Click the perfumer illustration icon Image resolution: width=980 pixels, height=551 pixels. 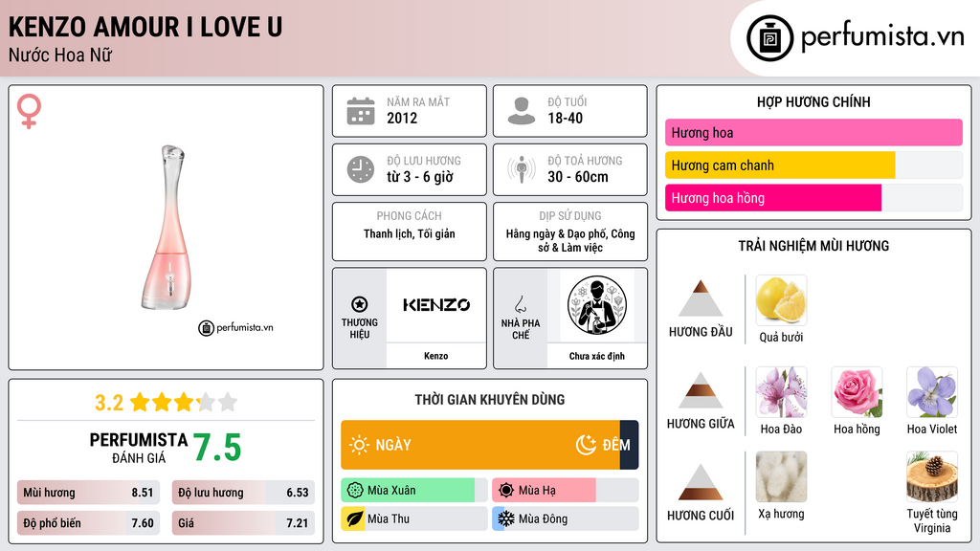click(597, 305)
